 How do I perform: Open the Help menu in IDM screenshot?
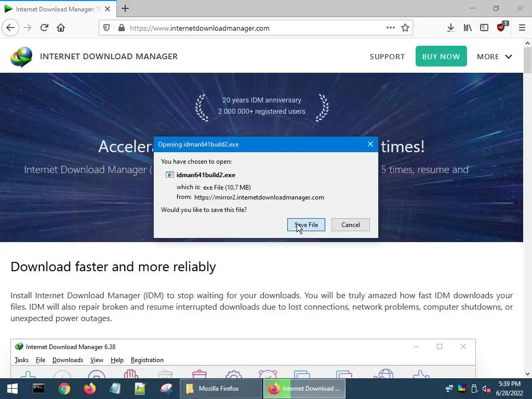click(117, 360)
